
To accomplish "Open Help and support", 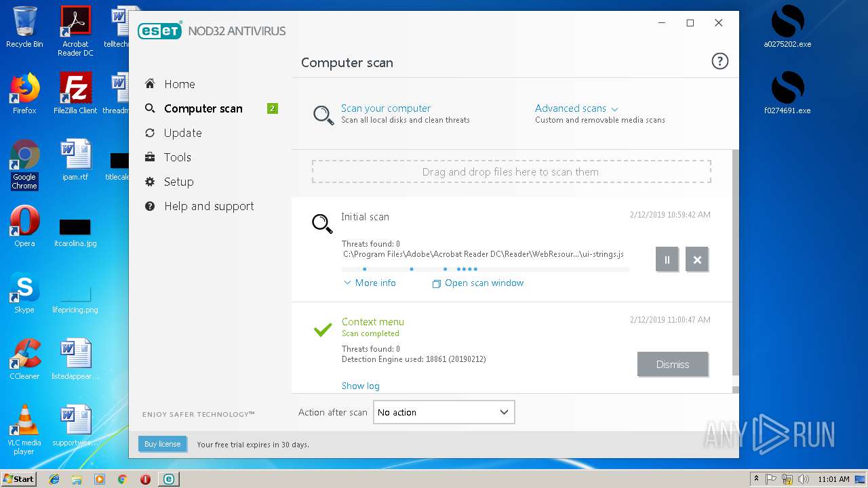I will [209, 206].
